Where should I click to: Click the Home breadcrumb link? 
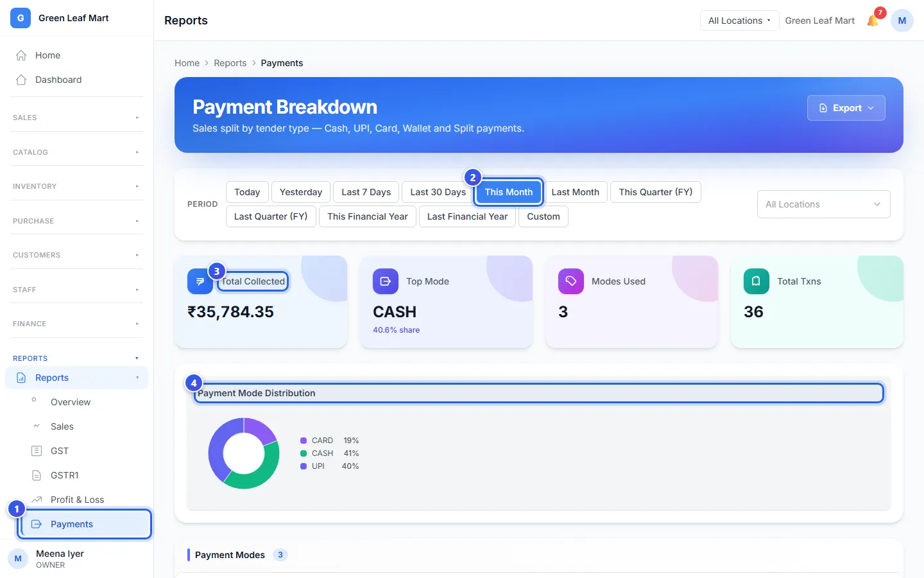(187, 63)
